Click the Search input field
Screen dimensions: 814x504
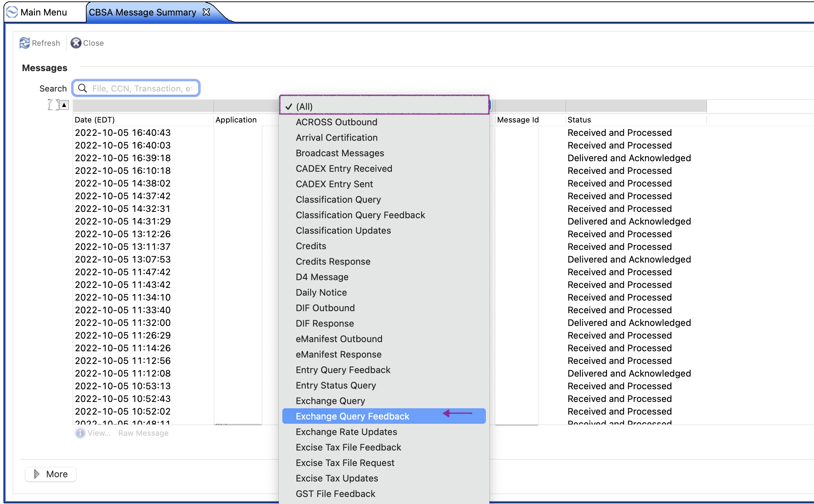(x=136, y=88)
